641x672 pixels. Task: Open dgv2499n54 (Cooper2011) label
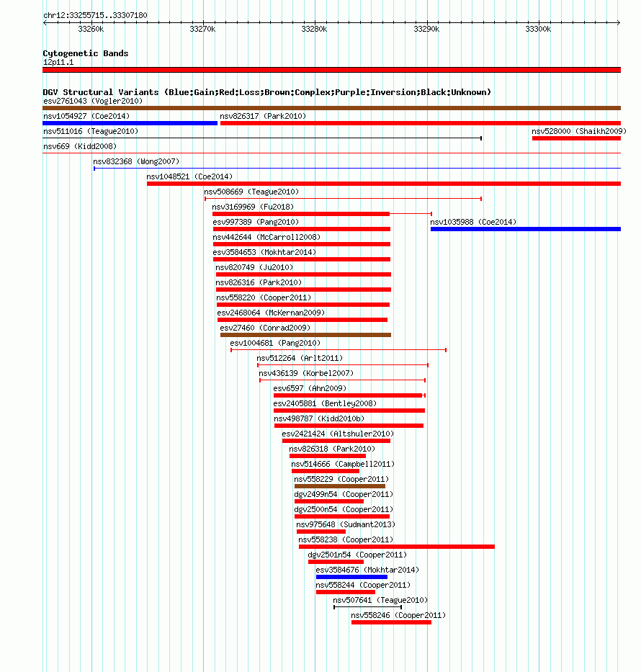click(x=344, y=495)
